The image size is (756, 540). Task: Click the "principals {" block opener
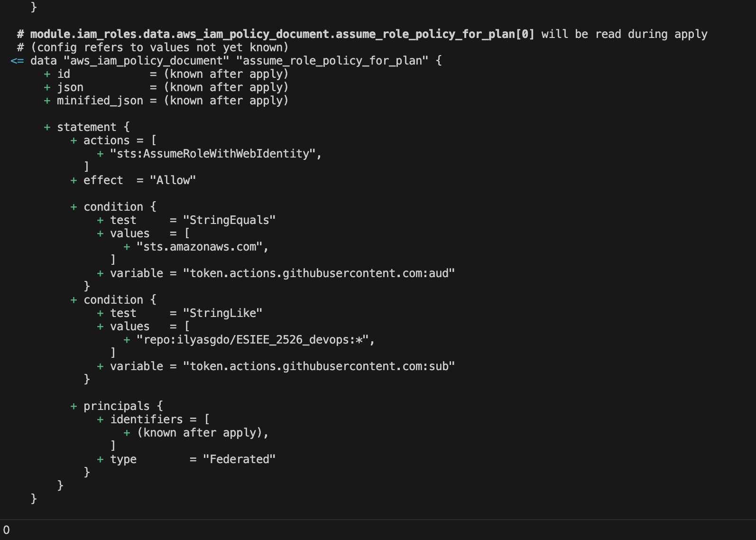(123, 406)
